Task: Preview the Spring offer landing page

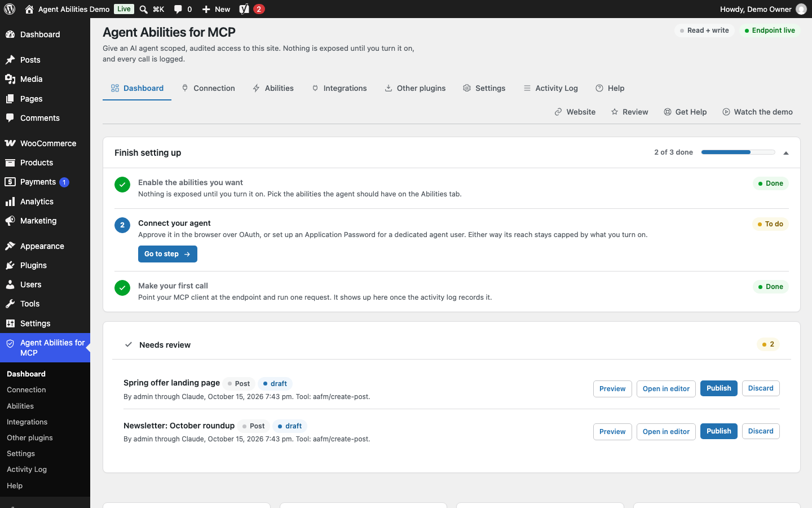Action: click(x=612, y=389)
